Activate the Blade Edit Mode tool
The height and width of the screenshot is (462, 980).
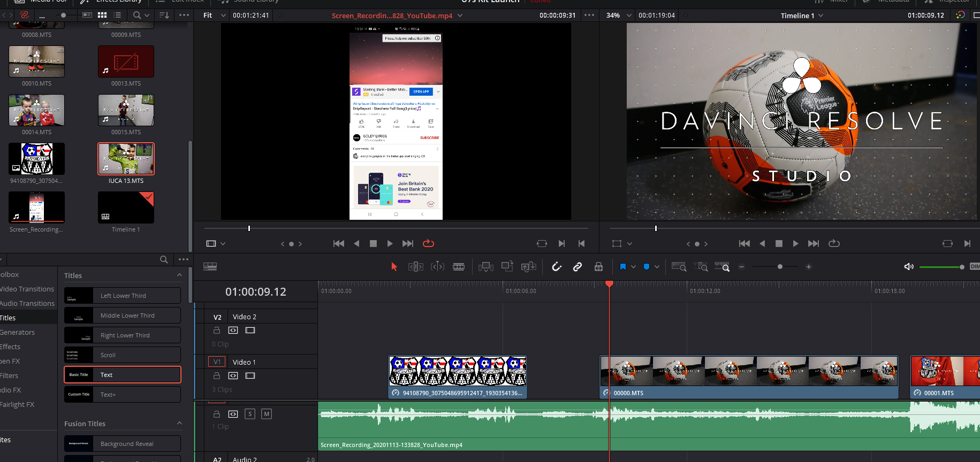(x=459, y=267)
